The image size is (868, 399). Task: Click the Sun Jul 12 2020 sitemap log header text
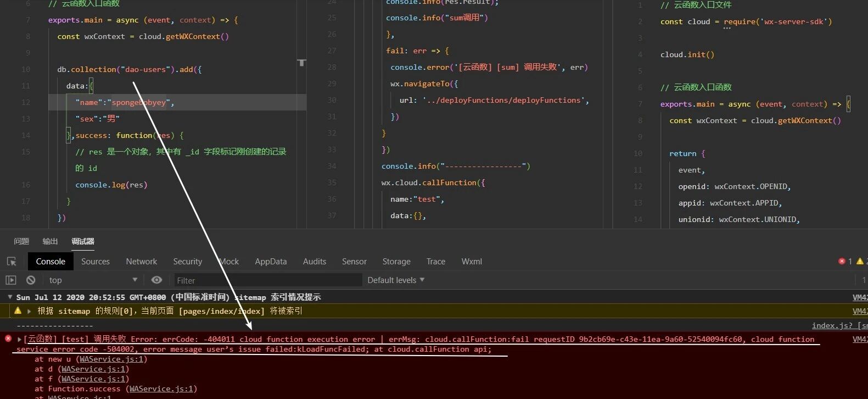(169, 297)
